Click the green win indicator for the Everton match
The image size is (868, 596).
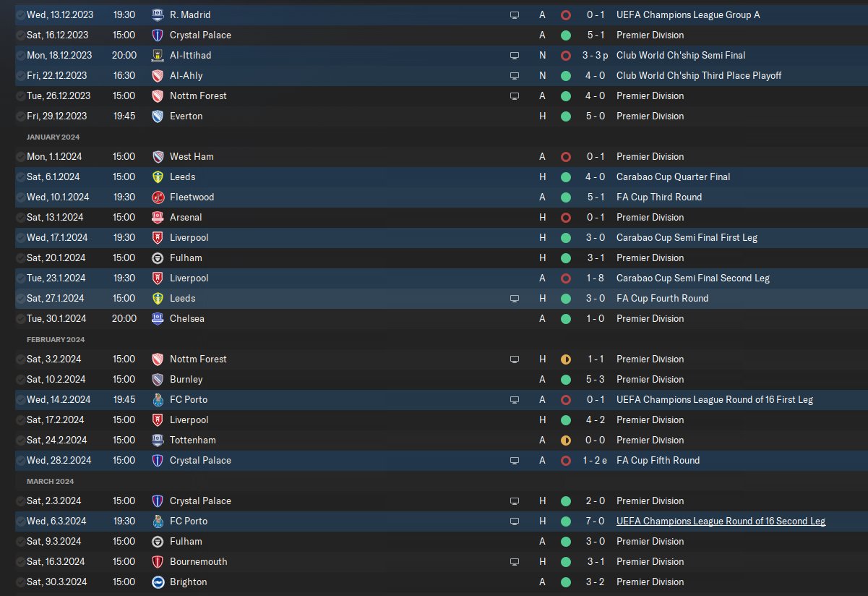click(x=566, y=116)
